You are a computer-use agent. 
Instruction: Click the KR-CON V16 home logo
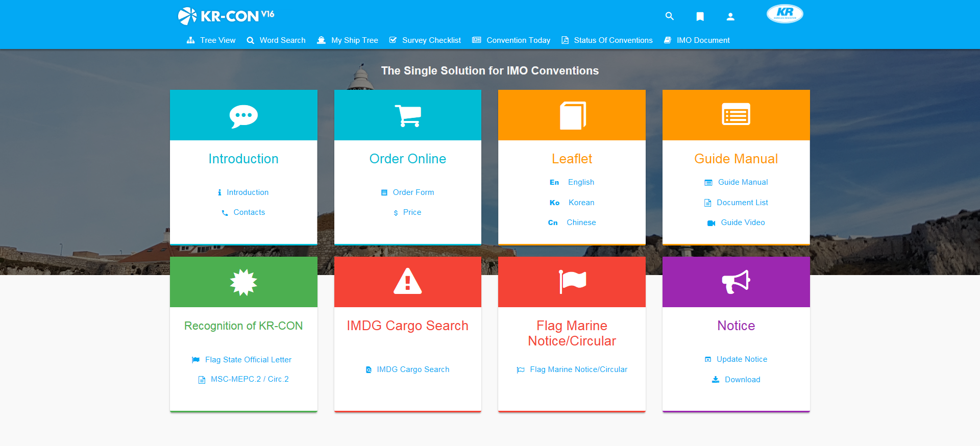[x=226, y=16]
